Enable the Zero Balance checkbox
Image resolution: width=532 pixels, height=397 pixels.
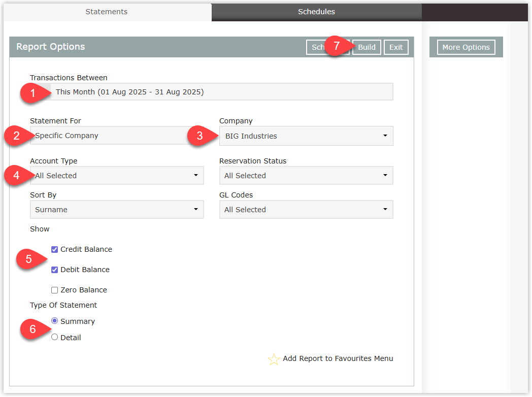[54, 290]
